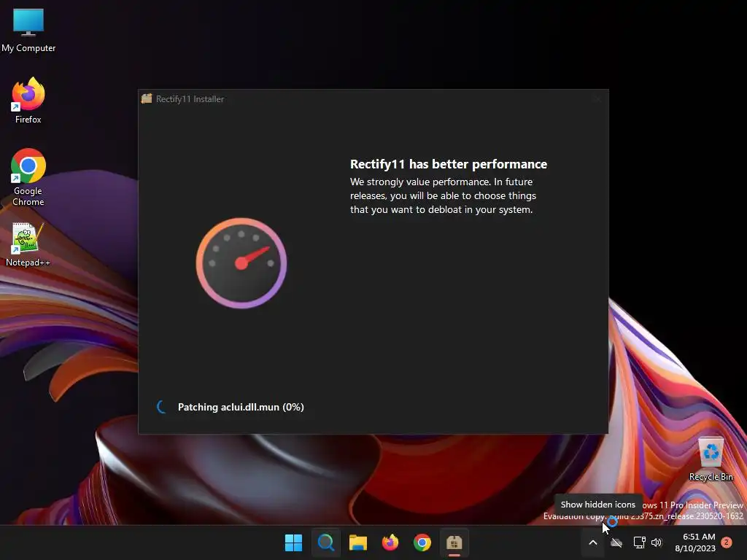This screenshot has width=747, height=560.
Task: Click the 'Rectify11 Installer' window title text
Action: tap(190, 99)
